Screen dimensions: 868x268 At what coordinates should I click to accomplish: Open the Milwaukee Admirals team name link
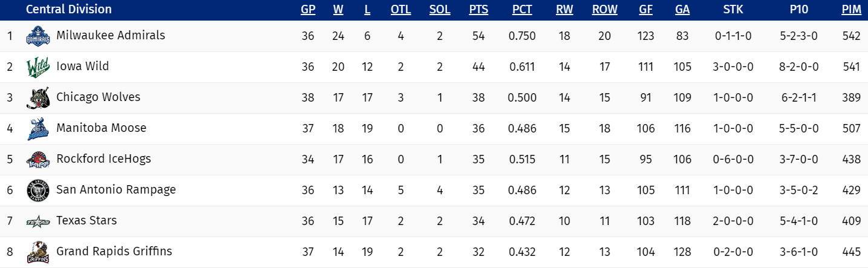pos(111,36)
